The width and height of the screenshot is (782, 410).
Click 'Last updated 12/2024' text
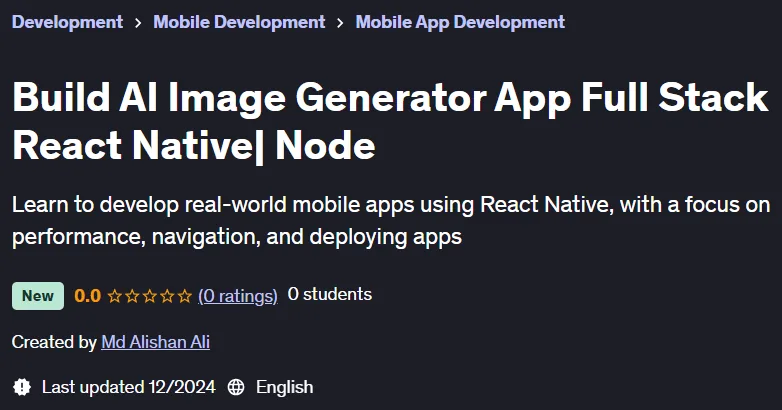coord(129,387)
